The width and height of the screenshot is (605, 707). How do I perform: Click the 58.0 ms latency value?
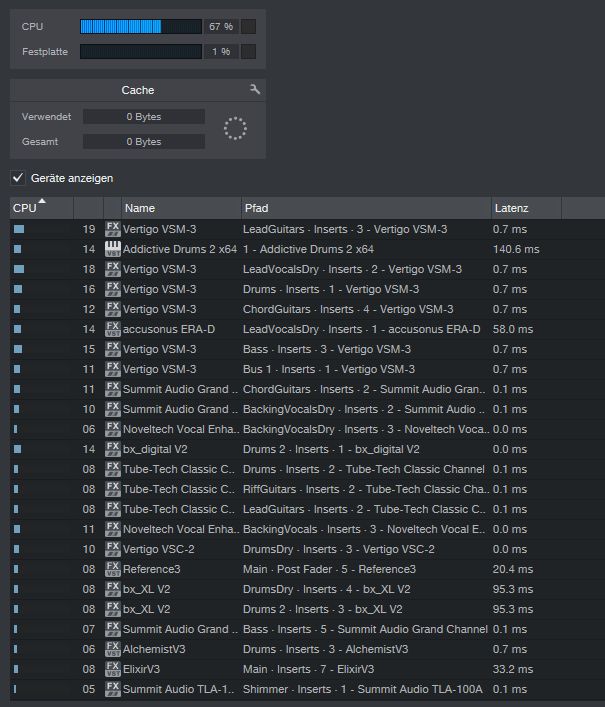(x=513, y=329)
